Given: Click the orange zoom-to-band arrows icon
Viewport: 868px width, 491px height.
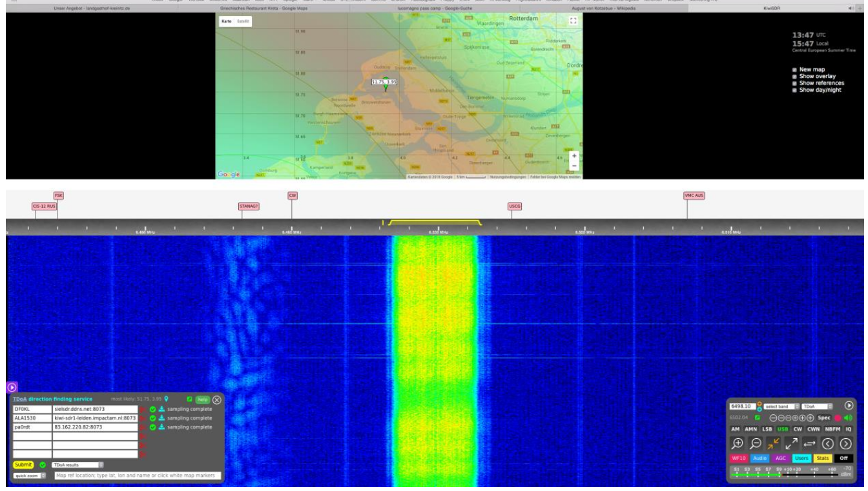Looking at the screenshot, I should (773, 443).
